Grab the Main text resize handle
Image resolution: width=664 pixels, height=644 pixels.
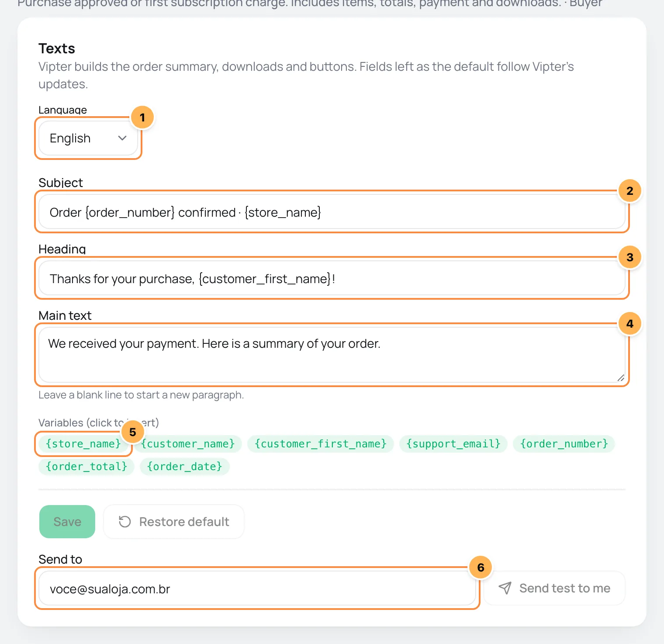pyautogui.click(x=621, y=378)
